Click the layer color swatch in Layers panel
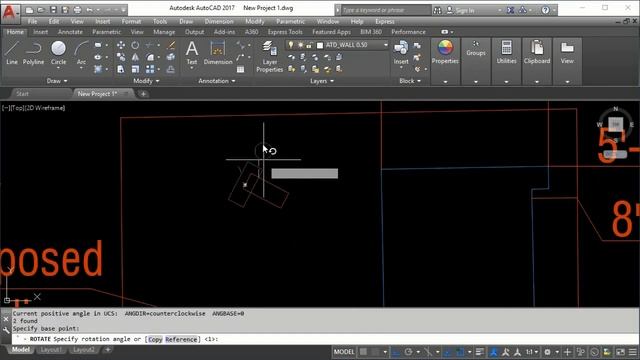Screen dimensions: 640x360 [x=320, y=45]
